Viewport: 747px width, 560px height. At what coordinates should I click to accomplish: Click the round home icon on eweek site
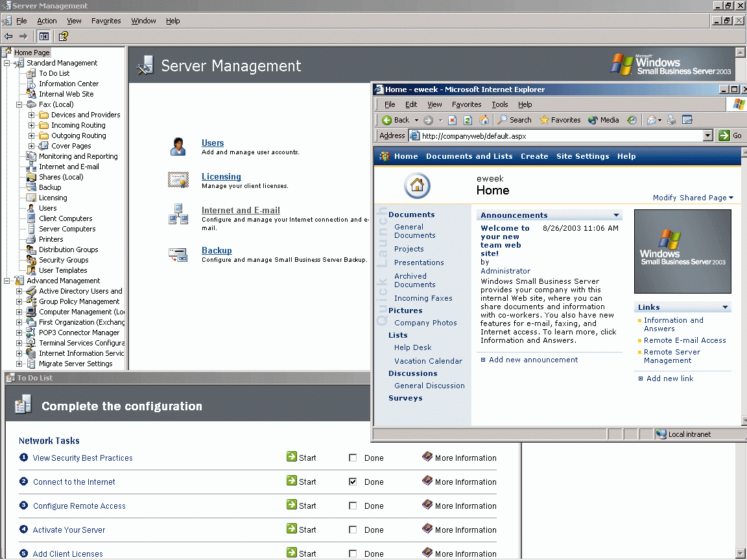point(418,186)
